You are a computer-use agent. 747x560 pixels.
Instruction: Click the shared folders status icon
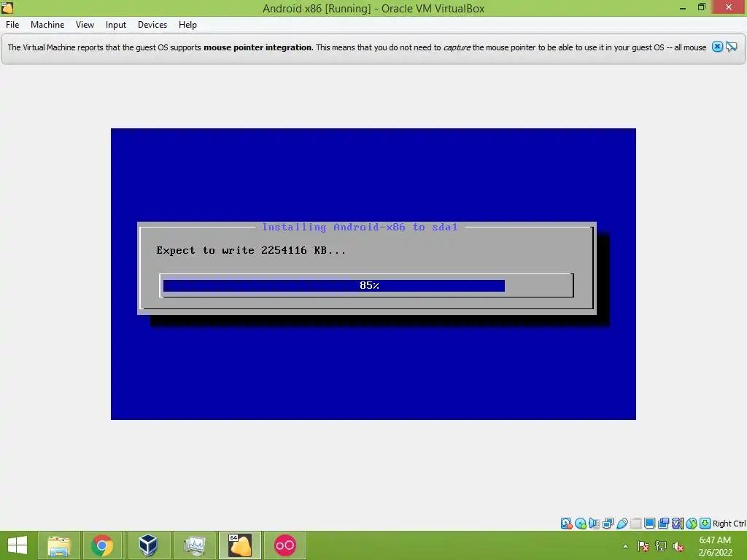pos(635,524)
